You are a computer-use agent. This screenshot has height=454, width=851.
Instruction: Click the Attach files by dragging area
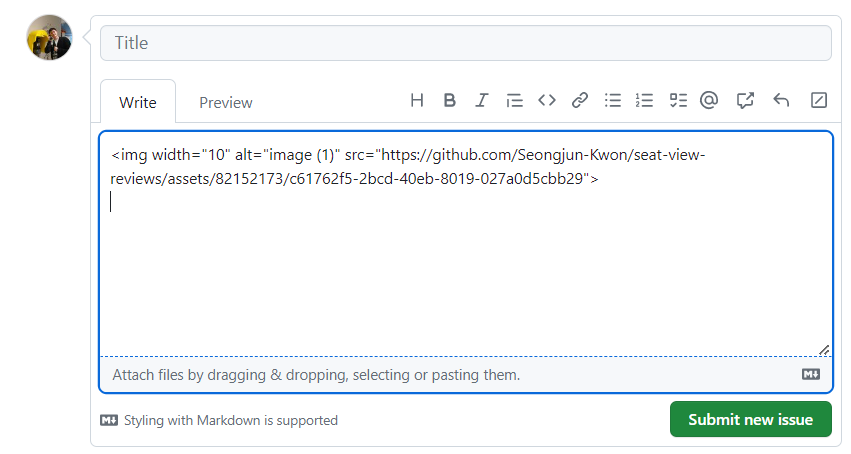pyautogui.click(x=466, y=375)
